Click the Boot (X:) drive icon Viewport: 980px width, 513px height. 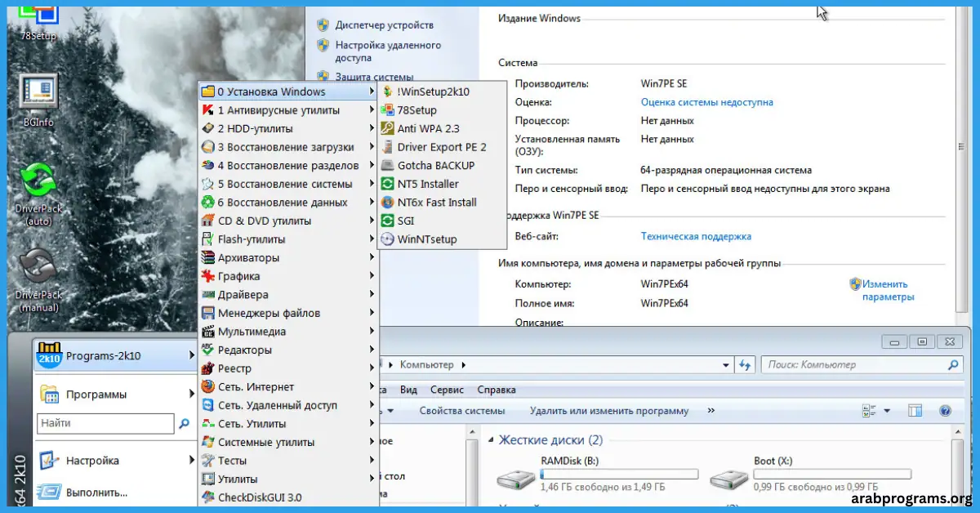click(729, 480)
